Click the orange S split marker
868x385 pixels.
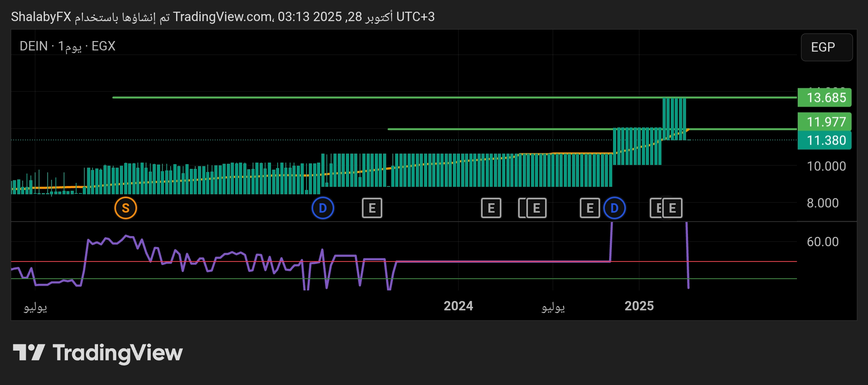125,208
